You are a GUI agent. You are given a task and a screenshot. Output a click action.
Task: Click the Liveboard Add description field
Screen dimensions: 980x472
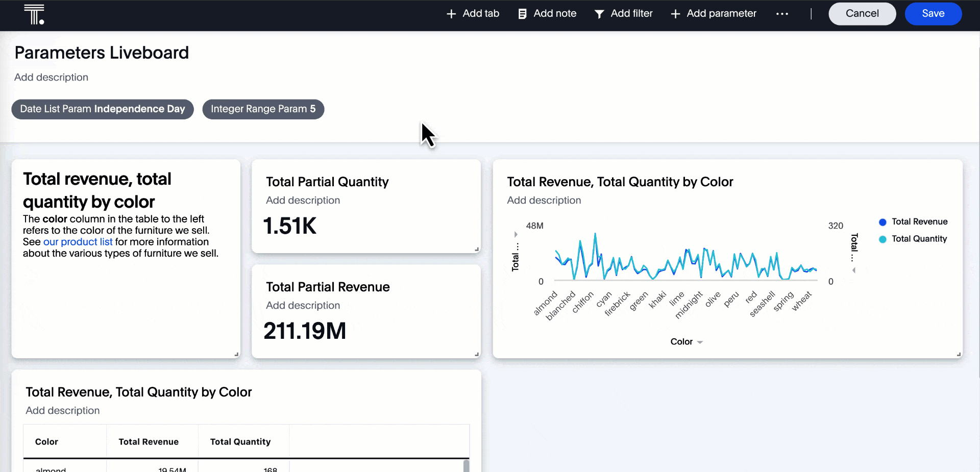[x=51, y=78]
